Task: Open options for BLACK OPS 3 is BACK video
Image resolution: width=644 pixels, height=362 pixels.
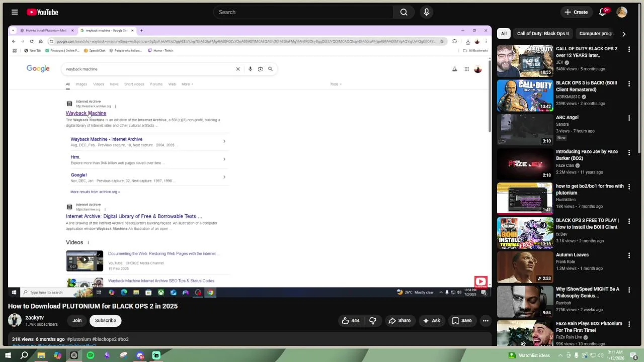Action: [x=629, y=83]
